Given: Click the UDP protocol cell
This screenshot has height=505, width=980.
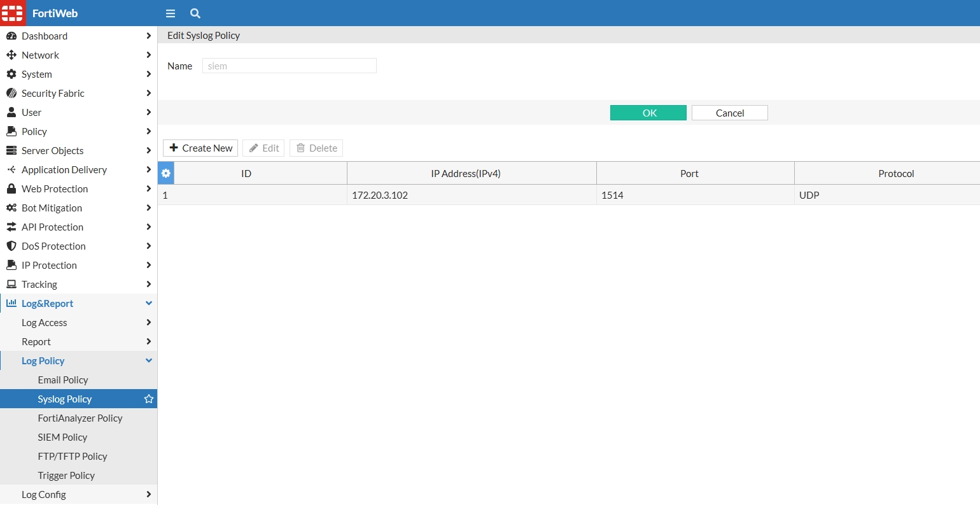Looking at the screenshot, I should (887, 195).
